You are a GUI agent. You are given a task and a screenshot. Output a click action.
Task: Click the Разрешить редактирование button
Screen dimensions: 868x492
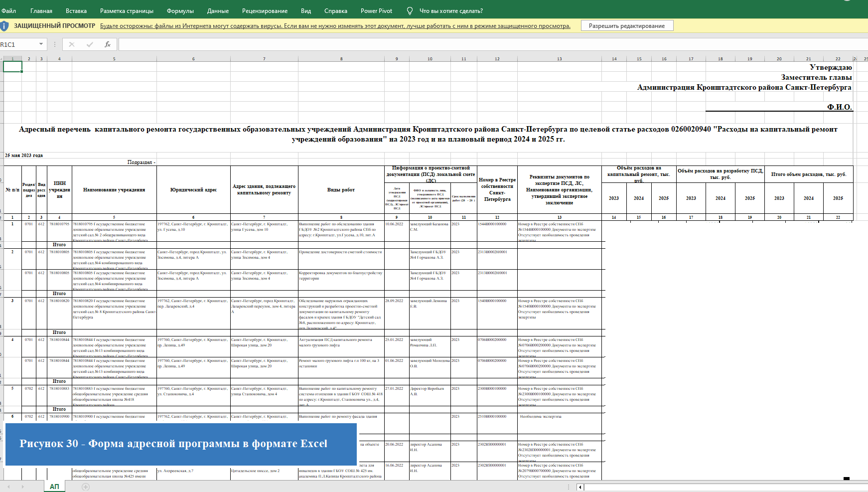(627, 26)
